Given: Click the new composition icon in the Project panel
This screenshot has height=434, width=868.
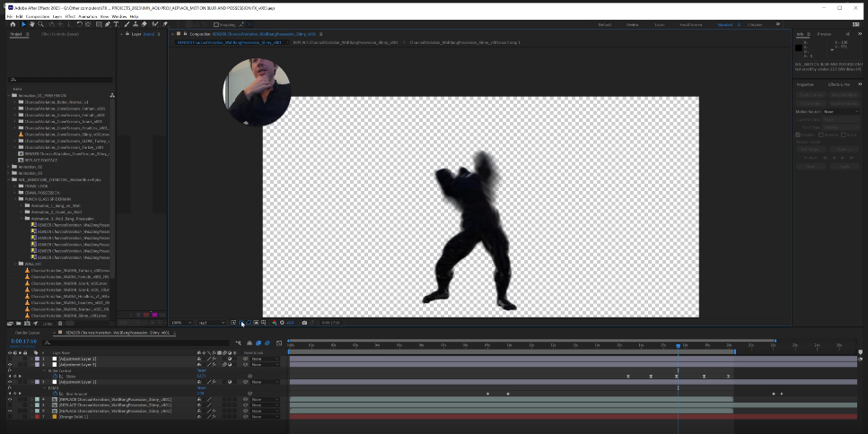Looking at the screenshot, I should pyautogui.click(x=27, y=324).
